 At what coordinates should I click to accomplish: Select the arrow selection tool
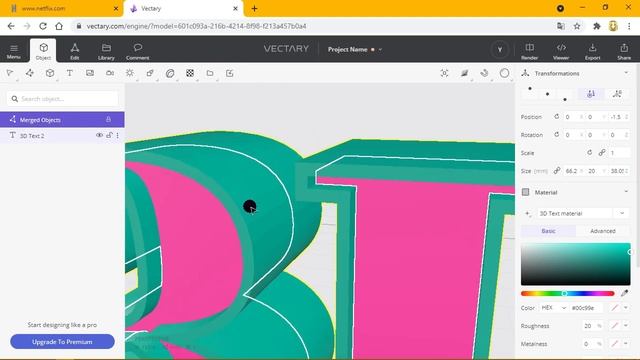pyautogui.click(x=10, y=73)
